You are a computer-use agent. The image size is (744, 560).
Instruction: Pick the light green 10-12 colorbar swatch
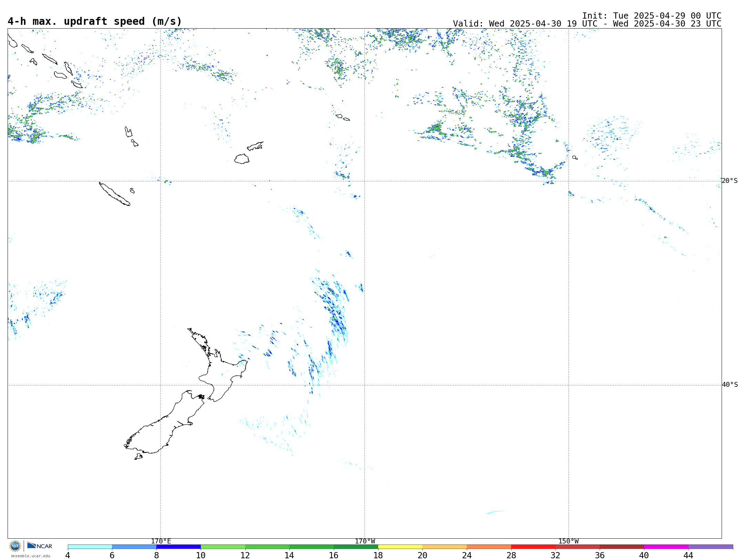[x=223, y=547]
